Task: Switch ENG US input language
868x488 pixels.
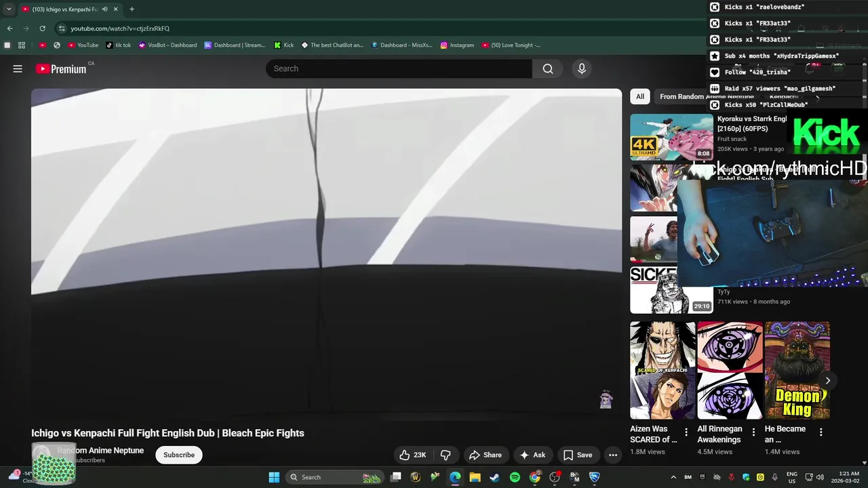Action: click(791, 477)
